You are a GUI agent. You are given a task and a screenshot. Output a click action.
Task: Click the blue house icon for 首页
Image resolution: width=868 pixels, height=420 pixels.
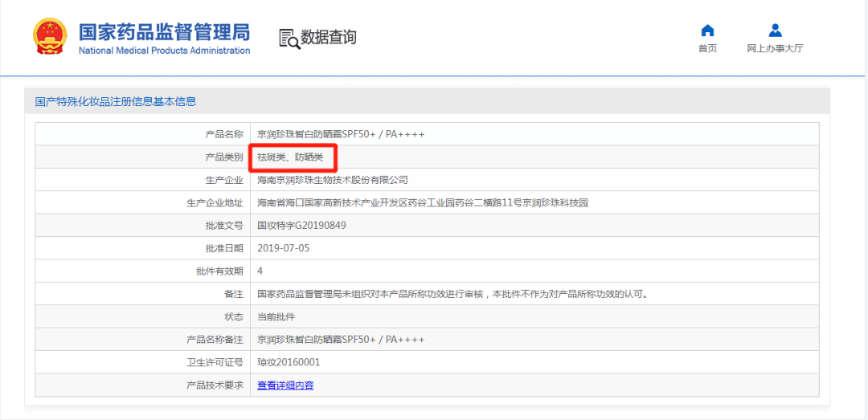[x=707, y=31]
